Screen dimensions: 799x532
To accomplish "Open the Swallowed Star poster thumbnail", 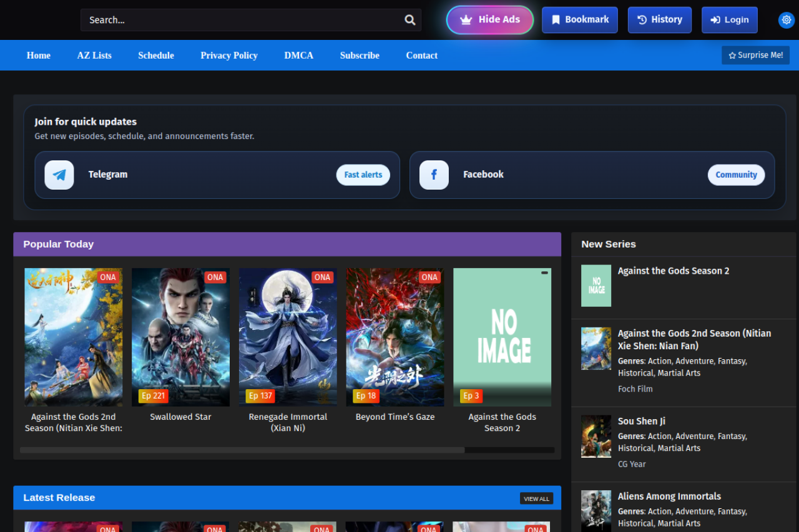I will tap(180, 337).
